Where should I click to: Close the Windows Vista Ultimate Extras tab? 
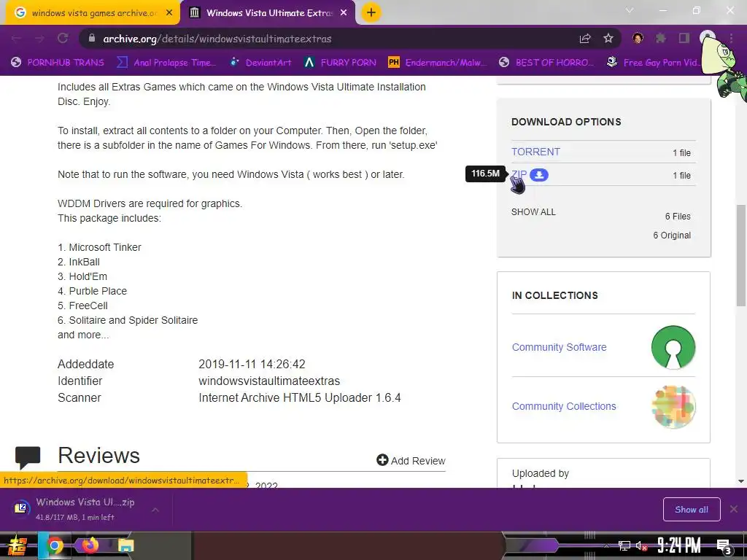tap(344, 13)
